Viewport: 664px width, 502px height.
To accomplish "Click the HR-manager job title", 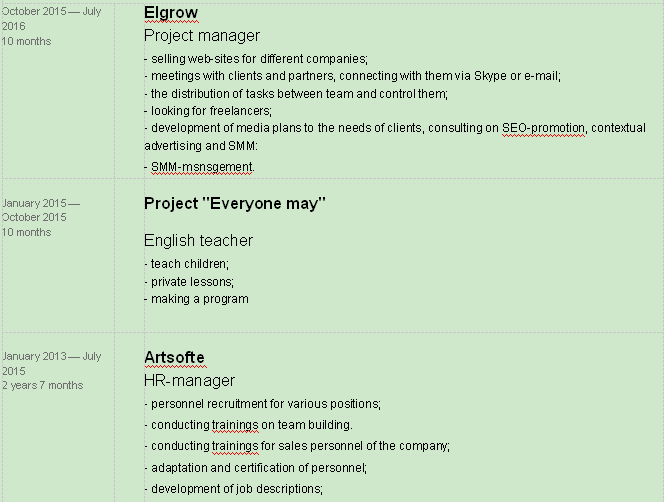I will tap(189, 380).
